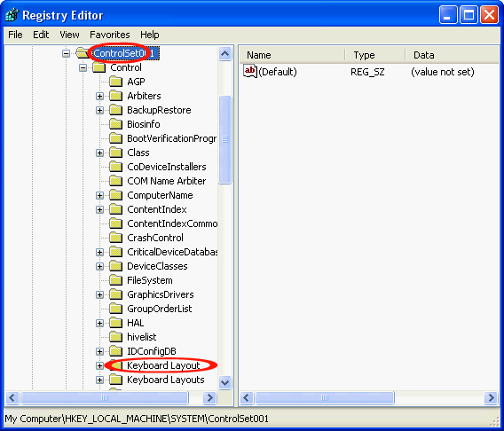
Task: Expand the Class key
Action: tap(99, 153)
